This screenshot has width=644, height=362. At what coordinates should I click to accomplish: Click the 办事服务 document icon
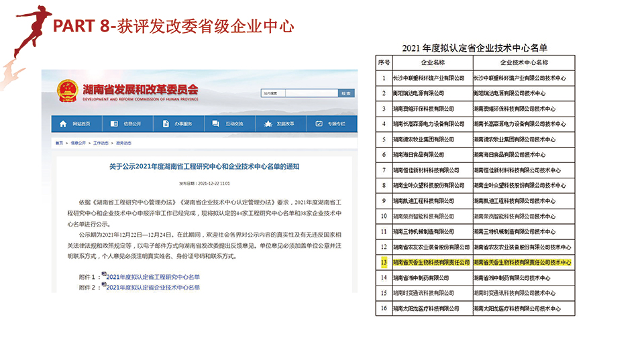click(164, 124)
